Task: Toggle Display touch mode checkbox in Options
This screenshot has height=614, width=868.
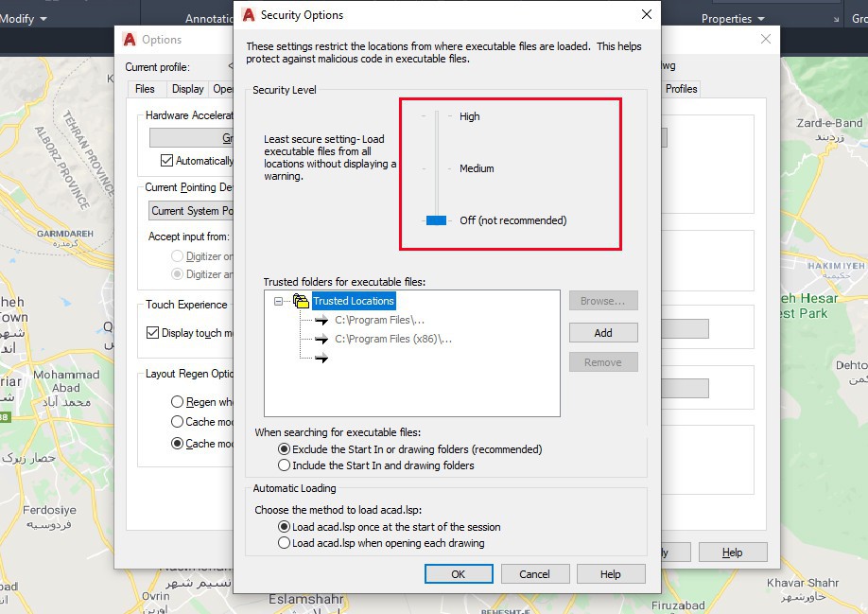Action: pyautogui.click(x=153, y=333)
